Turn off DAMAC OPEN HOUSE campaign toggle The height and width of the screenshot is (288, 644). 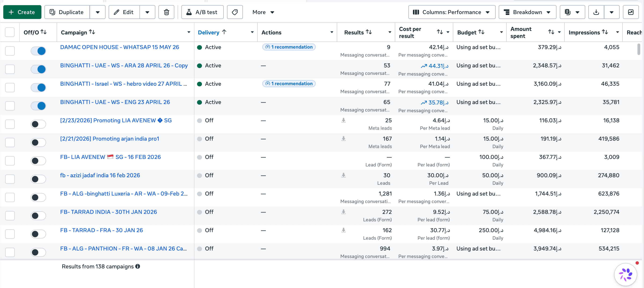coord(38,51)
